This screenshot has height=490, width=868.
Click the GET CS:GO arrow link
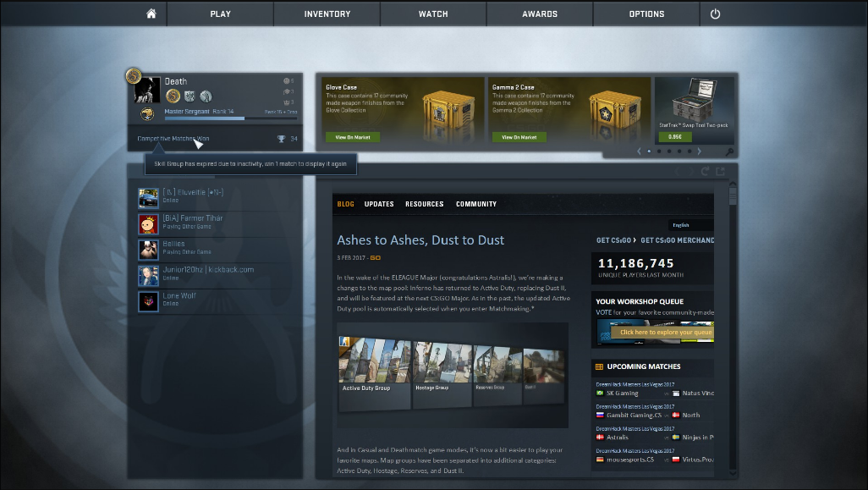616,240
